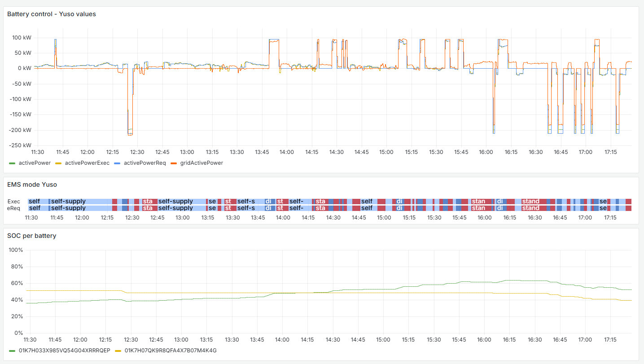This screenshot has height=364, width=644.
Task: Hide the activePower series via its legend entry
Action: 34,163
